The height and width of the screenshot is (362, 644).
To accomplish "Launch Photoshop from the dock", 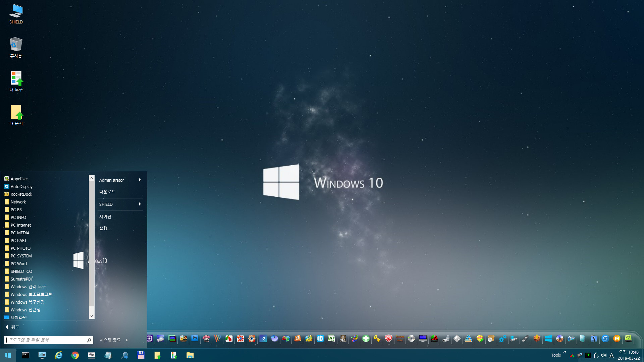I will 195,339.
